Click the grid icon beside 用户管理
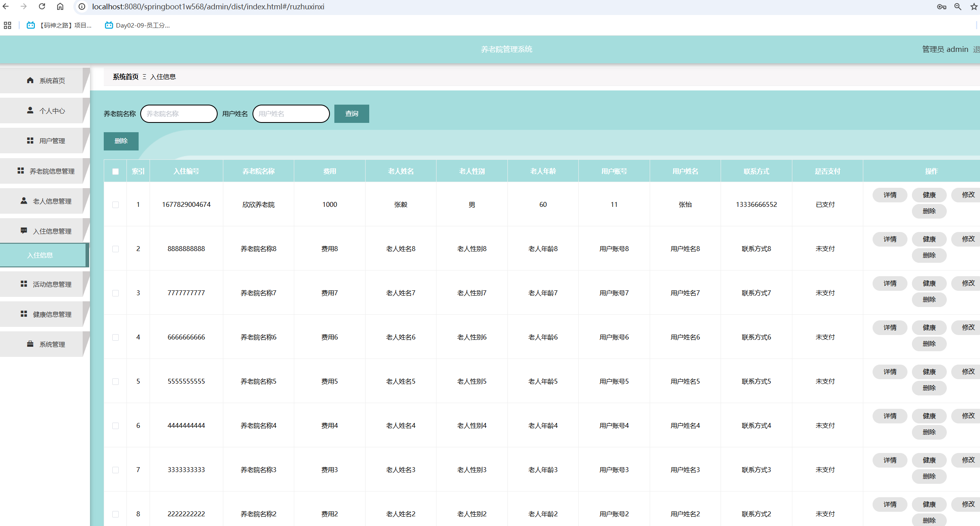980x526 pixels. 30,140
